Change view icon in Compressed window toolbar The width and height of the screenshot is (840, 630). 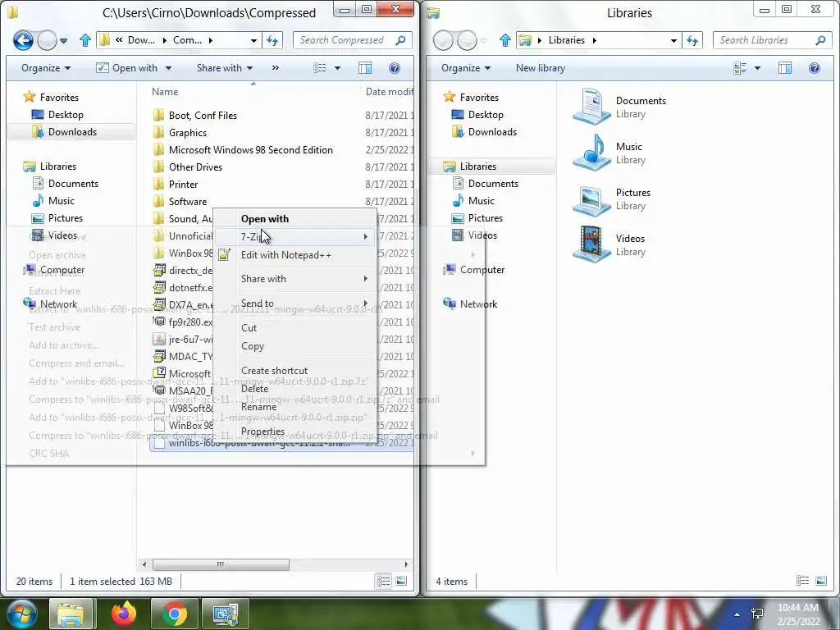point(320,68)
